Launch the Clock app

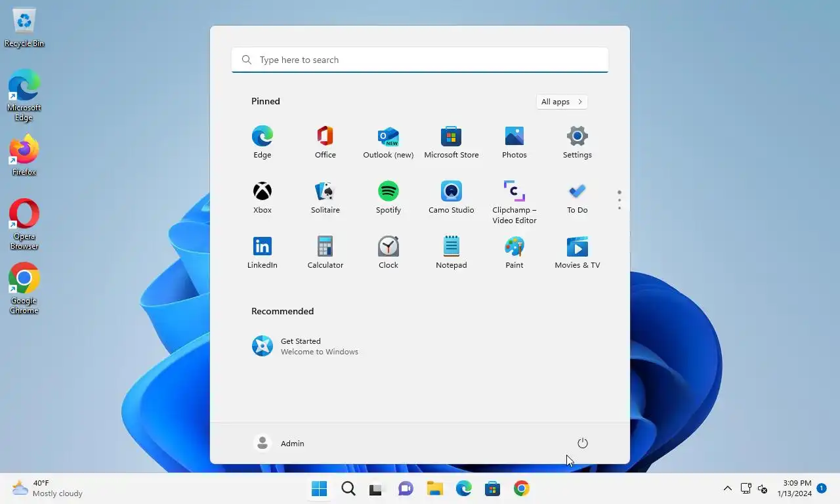pos(388,253)
